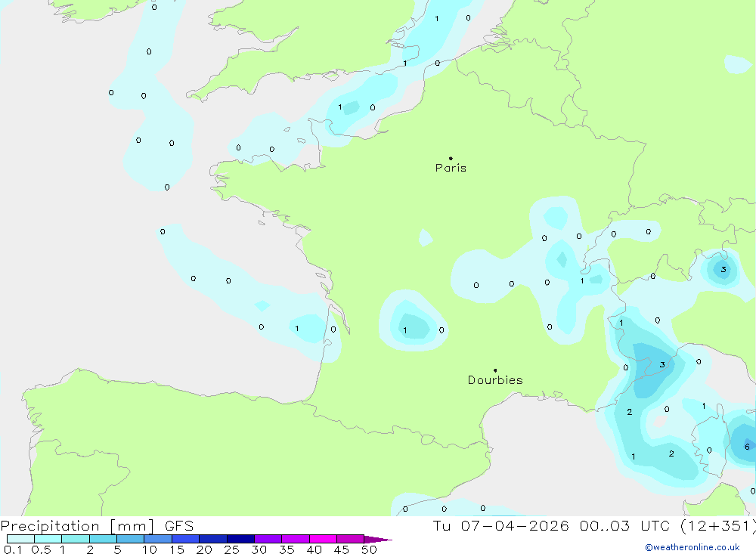Pick the 10–15 mm legend color swatch
This screenshot has height=554, width=756.
[x=158, y=539]
